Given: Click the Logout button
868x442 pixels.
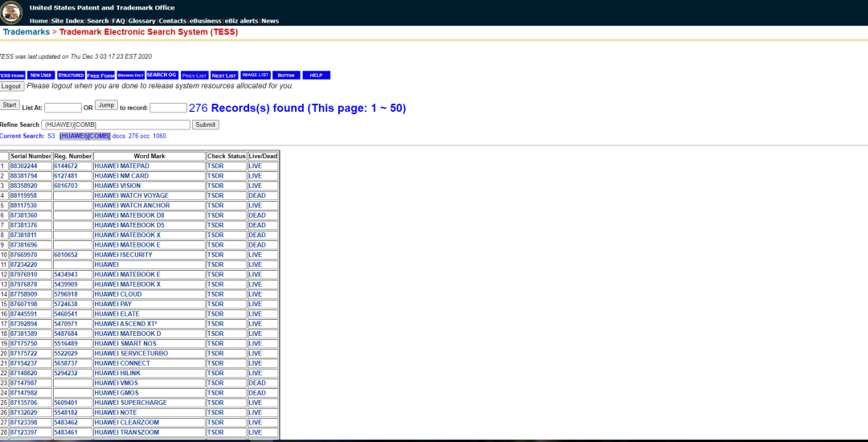Looking at the screenshot, I should click(11, 86).
